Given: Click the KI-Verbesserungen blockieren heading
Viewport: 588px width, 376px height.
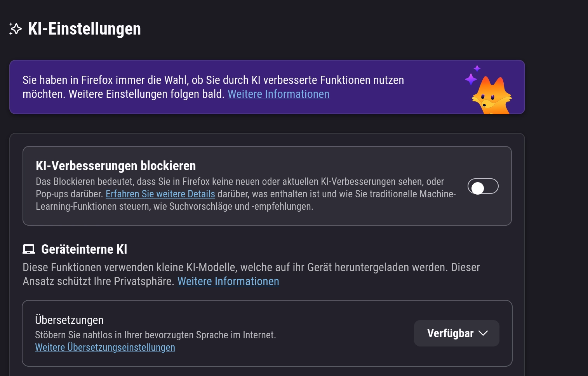Looking at the screenshot, I should tap(116, 165).
